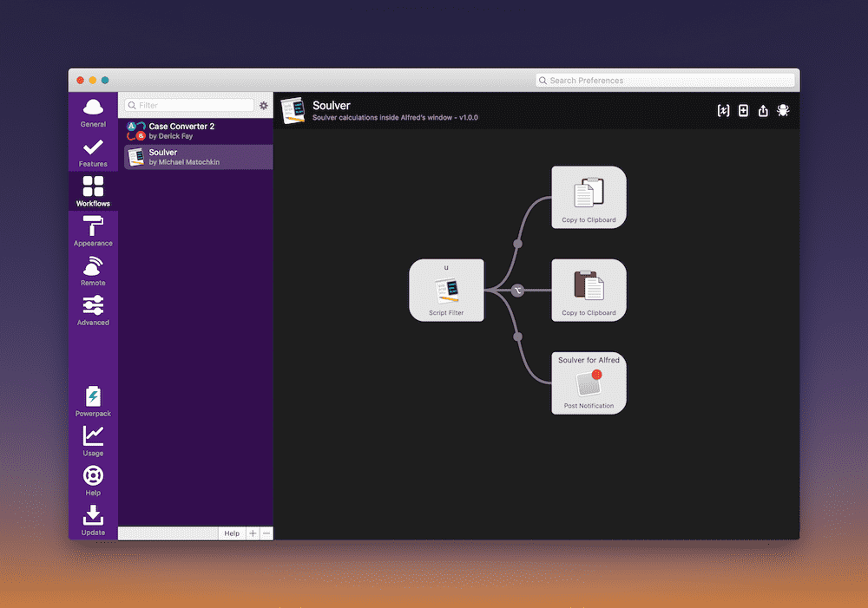
Task: Add a new workflow with plus button
Action: click(x=253, y=533)
